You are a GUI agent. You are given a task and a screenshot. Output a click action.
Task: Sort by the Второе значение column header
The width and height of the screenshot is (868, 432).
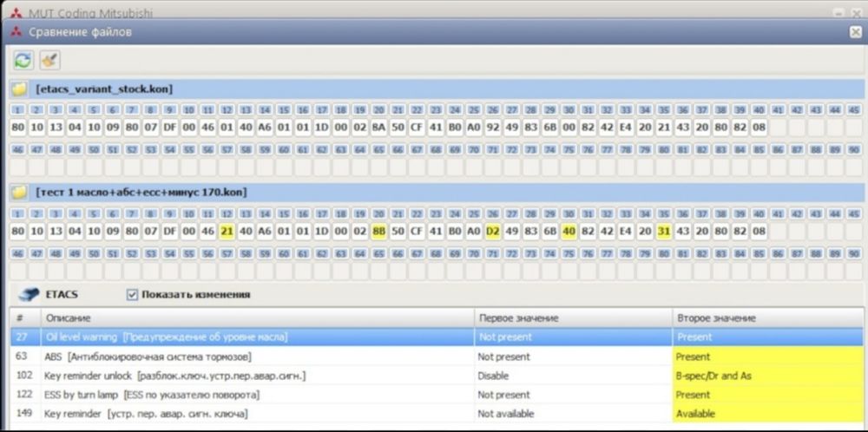[768, 318]
